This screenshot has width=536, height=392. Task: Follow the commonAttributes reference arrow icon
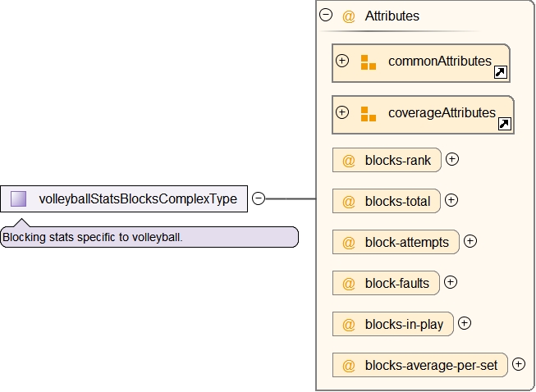point(500,73)
